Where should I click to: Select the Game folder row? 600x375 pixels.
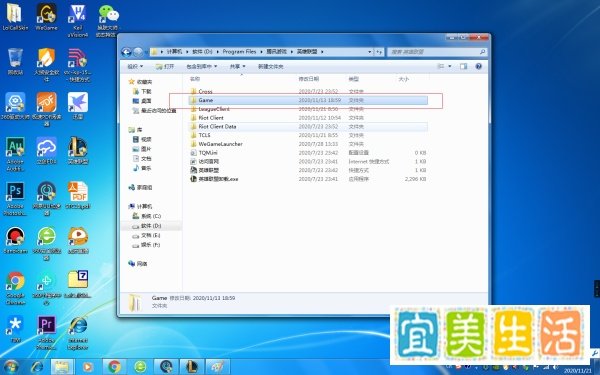(308, 100)
